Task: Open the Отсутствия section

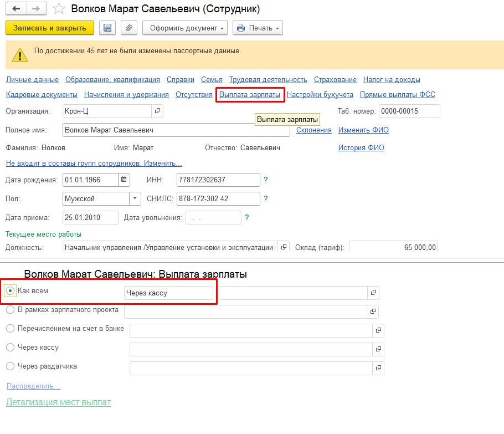Action: point(194,95)
